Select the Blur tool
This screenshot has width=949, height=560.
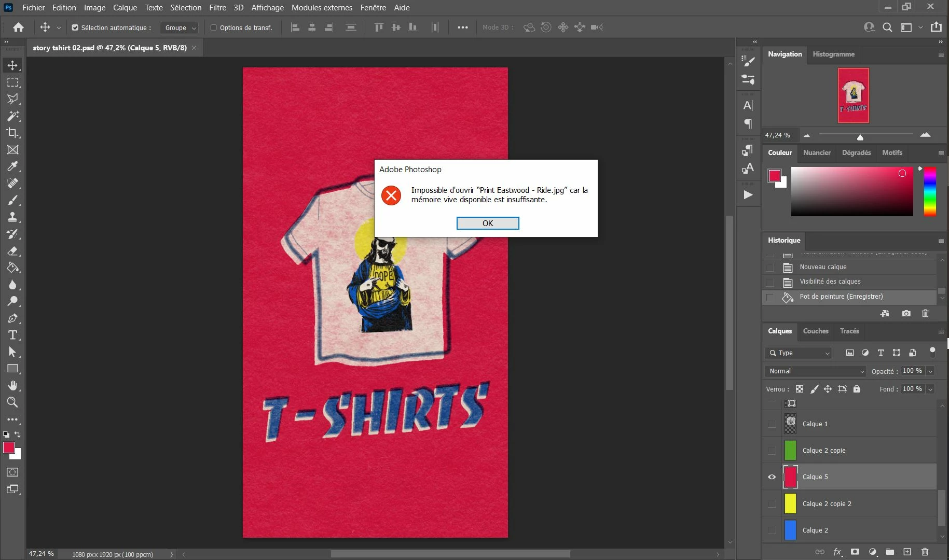point(12,285)
